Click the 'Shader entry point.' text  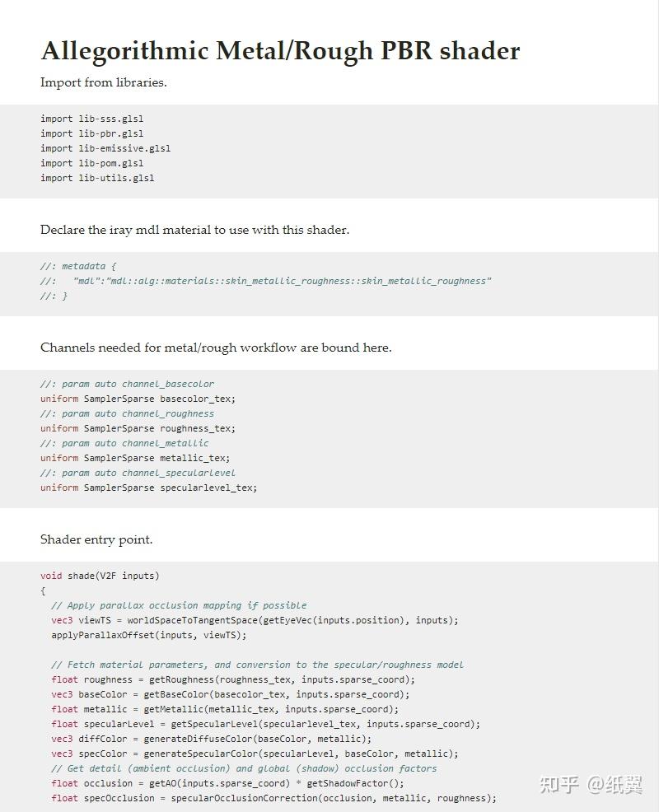tap(96, 539)
